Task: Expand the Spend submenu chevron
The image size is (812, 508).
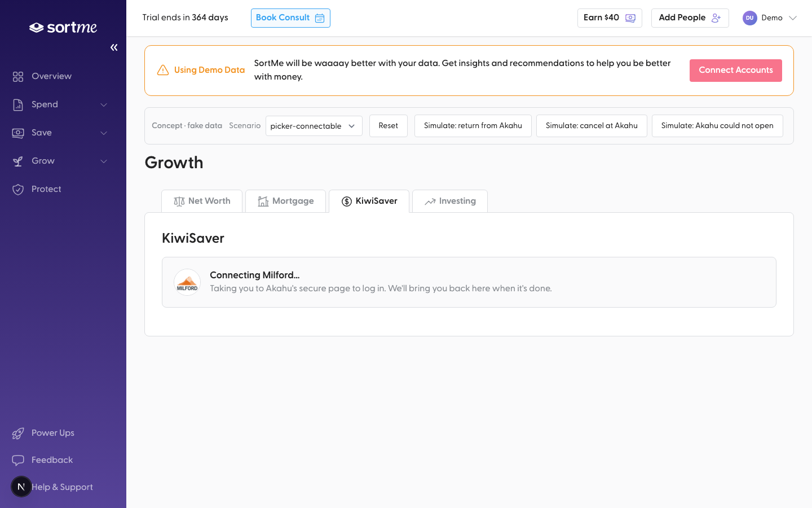Action: coord(104,104)
